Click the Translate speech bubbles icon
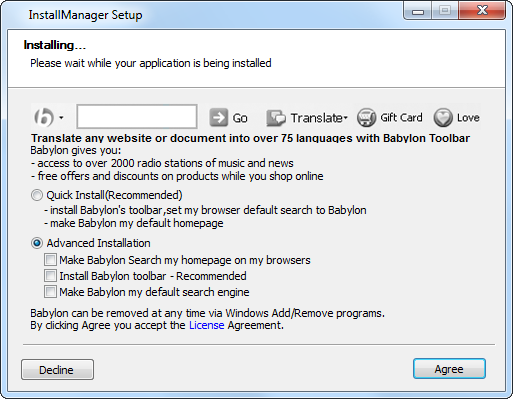Image resolution: width=513 pixels, height=399 pixels. pos(276,118)
